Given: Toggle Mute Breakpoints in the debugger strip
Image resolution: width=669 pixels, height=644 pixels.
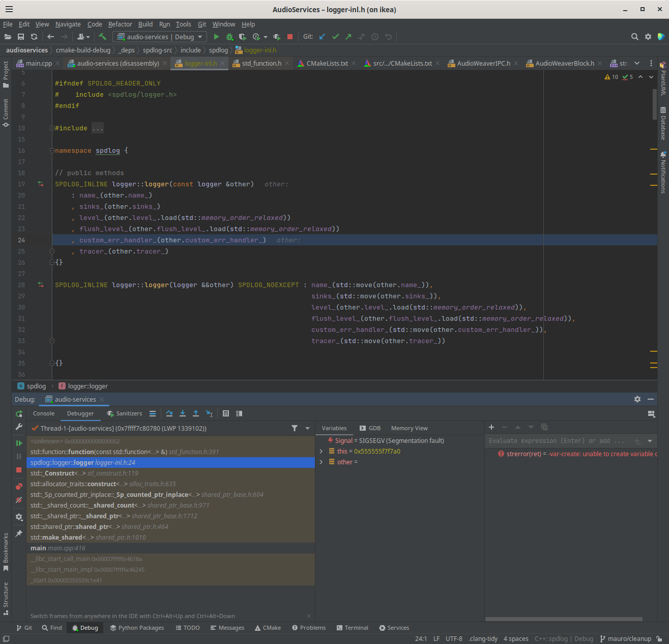Looking at the screenshot, I should click(x=19, y=500).
